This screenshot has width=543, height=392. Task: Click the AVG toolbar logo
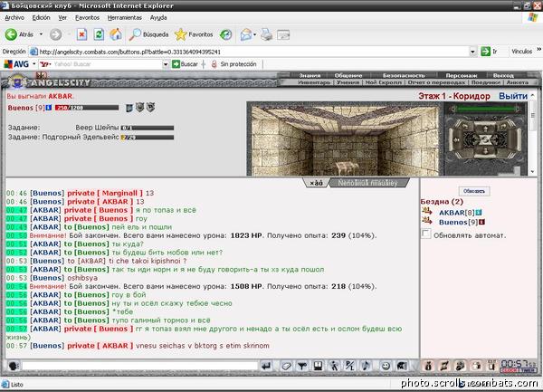point(16,64)
